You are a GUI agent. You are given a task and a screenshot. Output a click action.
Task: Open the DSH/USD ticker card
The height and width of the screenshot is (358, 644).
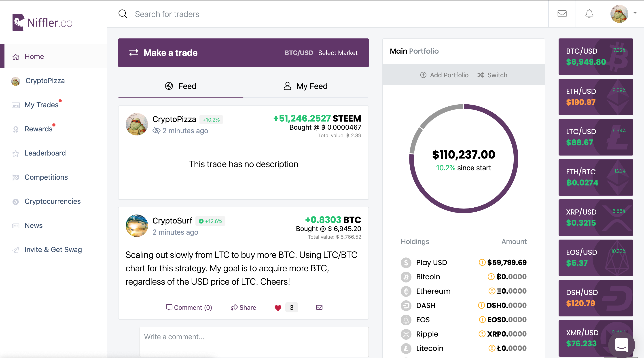click(x=595, y=298)
